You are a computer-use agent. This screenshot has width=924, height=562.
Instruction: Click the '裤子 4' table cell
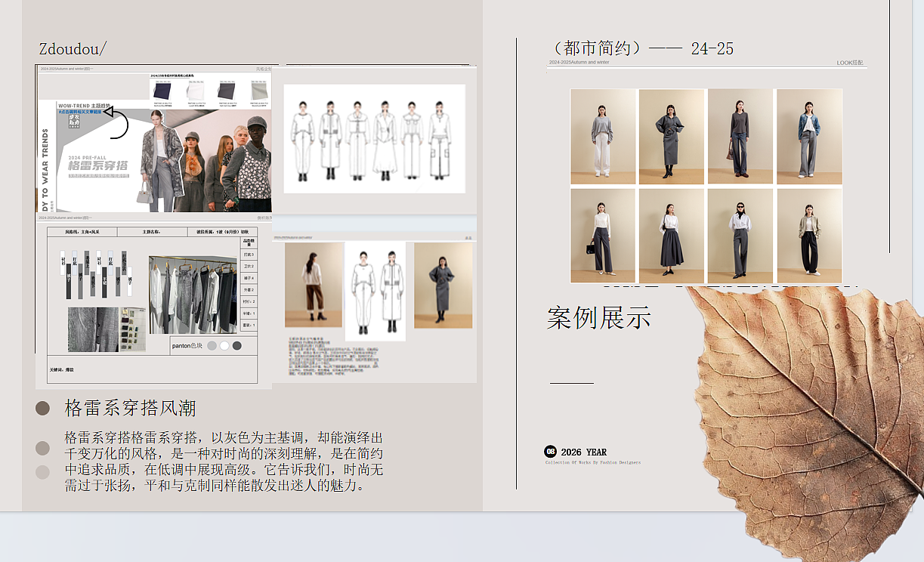click(249, 278)
